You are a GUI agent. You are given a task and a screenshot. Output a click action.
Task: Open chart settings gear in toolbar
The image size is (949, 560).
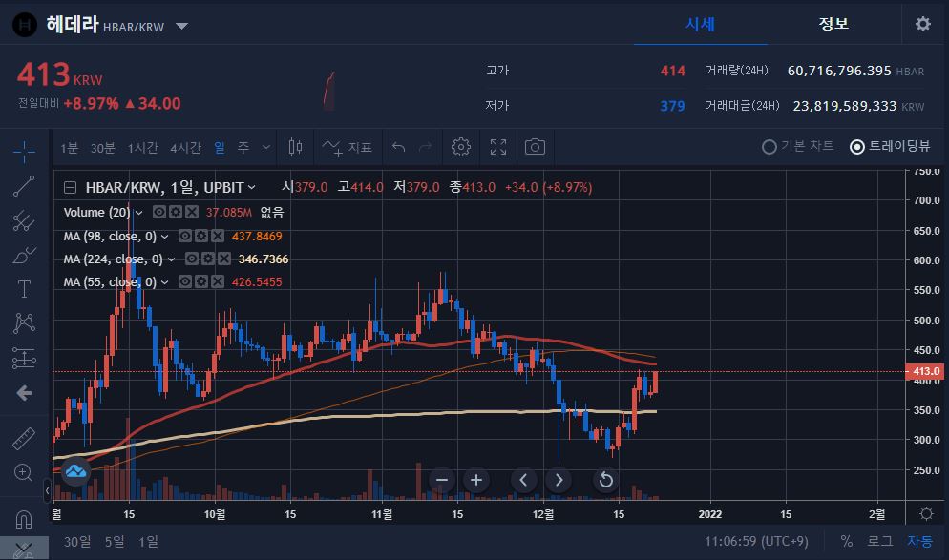coord(460,147)
